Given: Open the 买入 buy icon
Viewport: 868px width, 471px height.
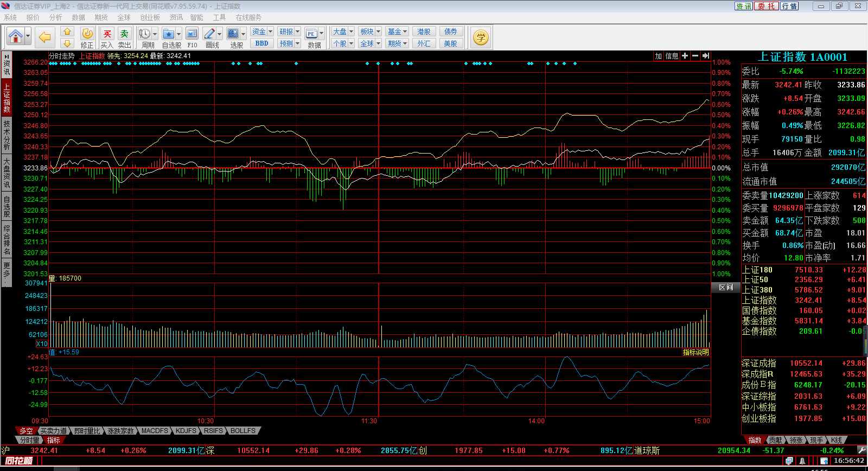Looking at the screenshot, I should click(107, 34).
